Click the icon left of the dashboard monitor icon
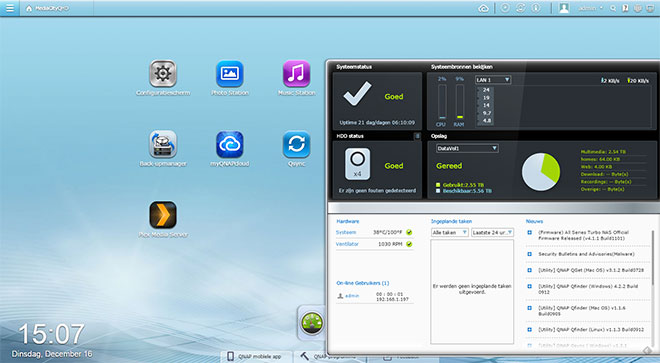 638,8
